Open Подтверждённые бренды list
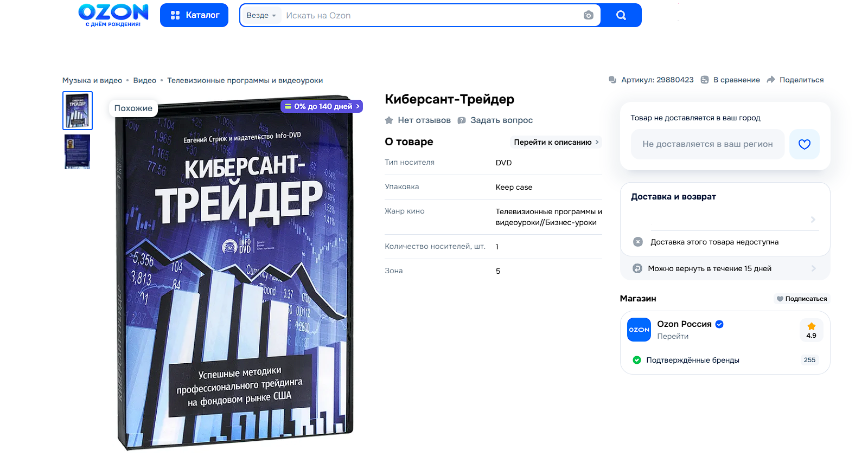 pos(693,360)
